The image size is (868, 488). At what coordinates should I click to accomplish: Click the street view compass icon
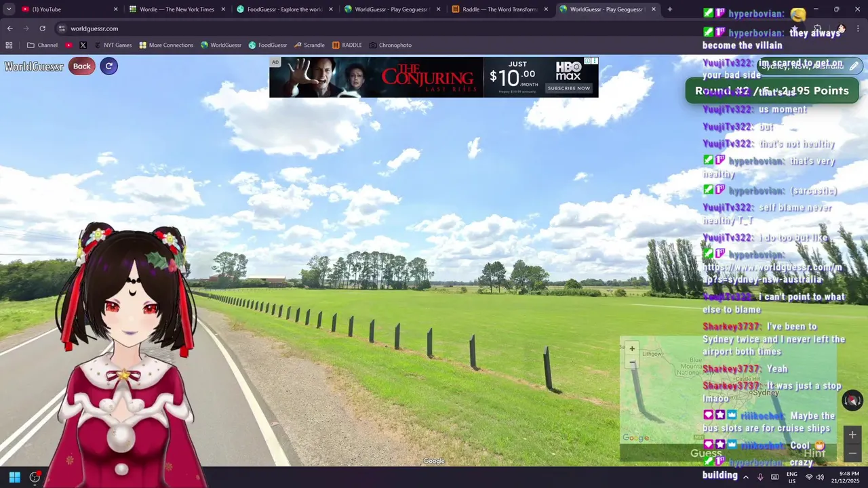[x=852, y=401]
